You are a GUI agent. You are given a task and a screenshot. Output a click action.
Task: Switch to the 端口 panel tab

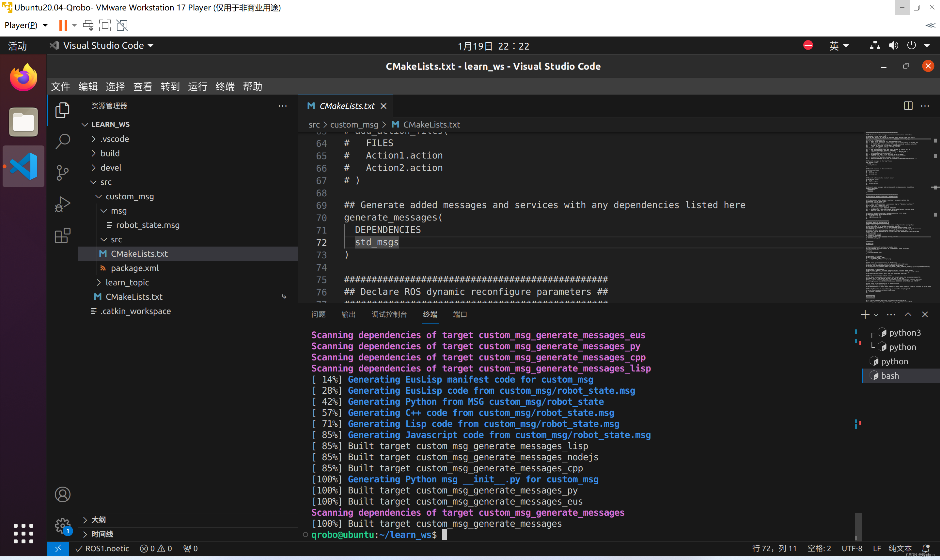coord(460,314)
